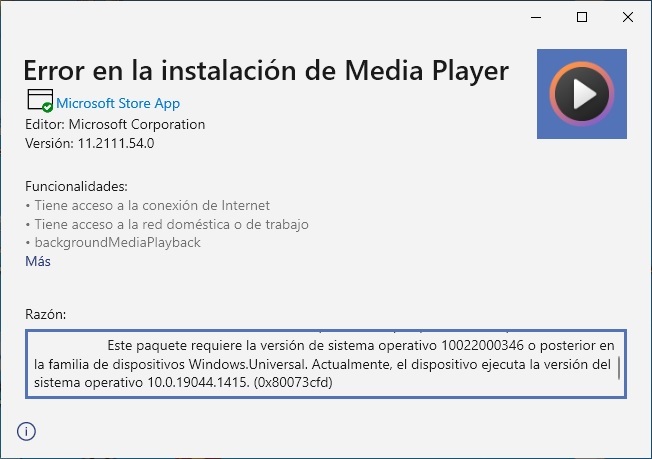Click the Media Player app logo
This screenshot has height=459, width=652.
tap(582, 94)
